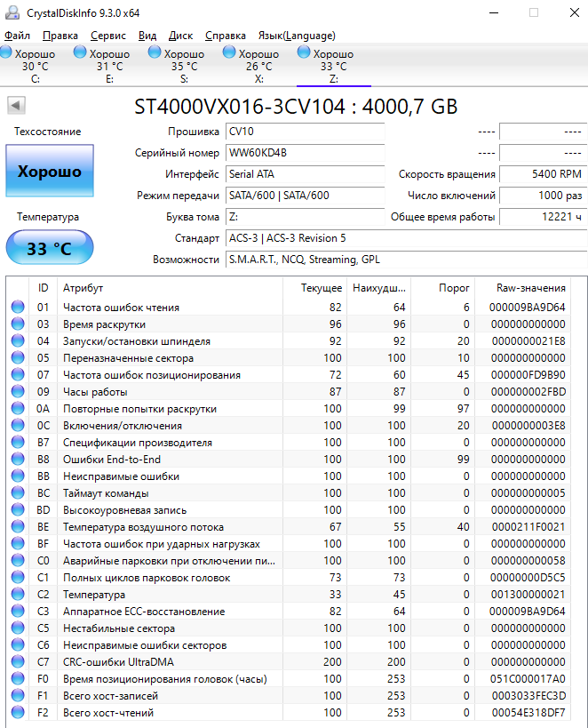Click the Атрибут column header

pos(170,288)
